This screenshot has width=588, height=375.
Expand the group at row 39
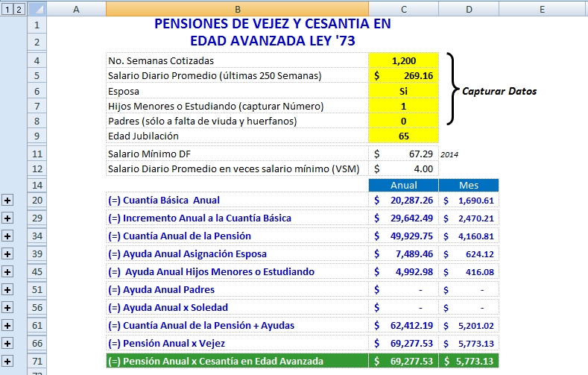point(7,254)
